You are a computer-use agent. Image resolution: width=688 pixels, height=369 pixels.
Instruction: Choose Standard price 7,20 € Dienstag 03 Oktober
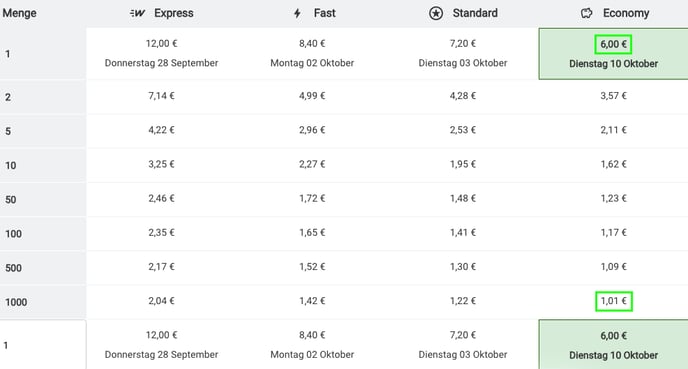coord(463,54)
